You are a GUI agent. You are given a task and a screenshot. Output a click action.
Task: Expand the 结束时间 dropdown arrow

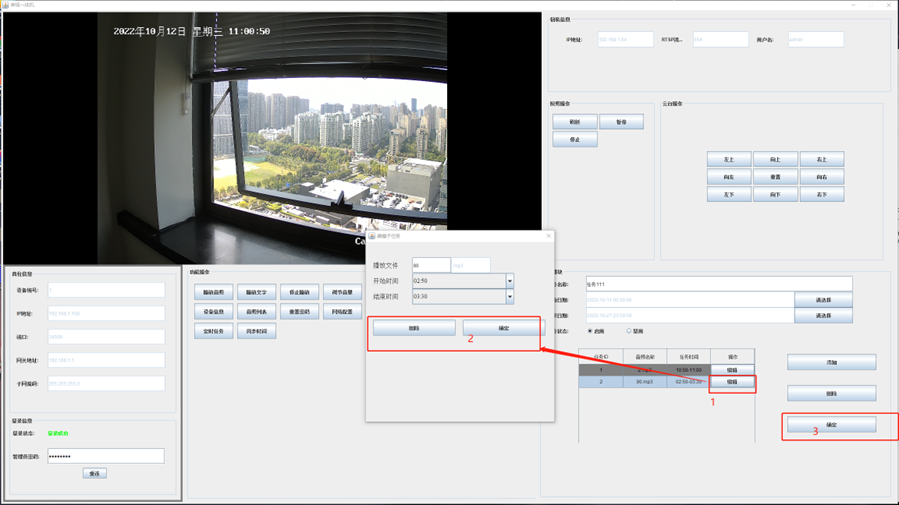[x=509, y=296]
